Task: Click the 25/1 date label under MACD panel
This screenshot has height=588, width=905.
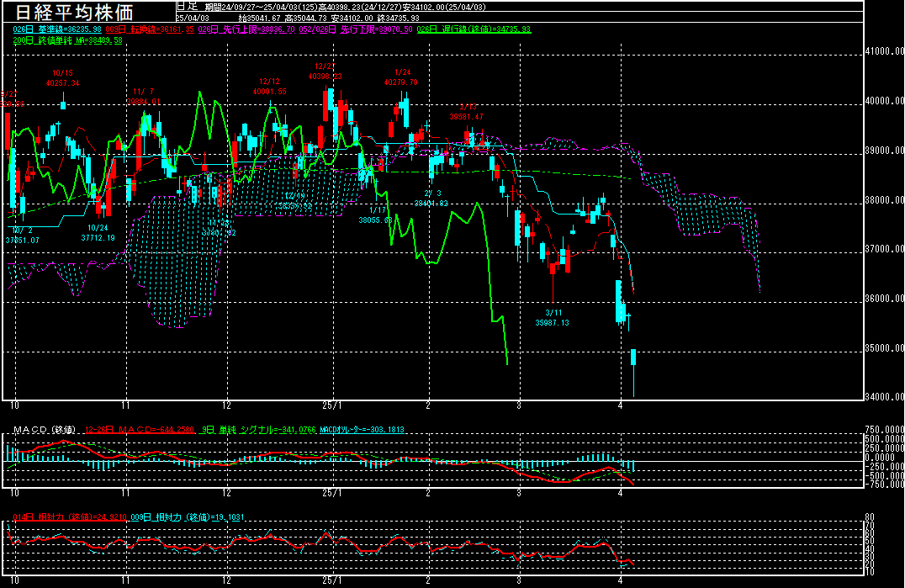Action: (x=332, y=494)
